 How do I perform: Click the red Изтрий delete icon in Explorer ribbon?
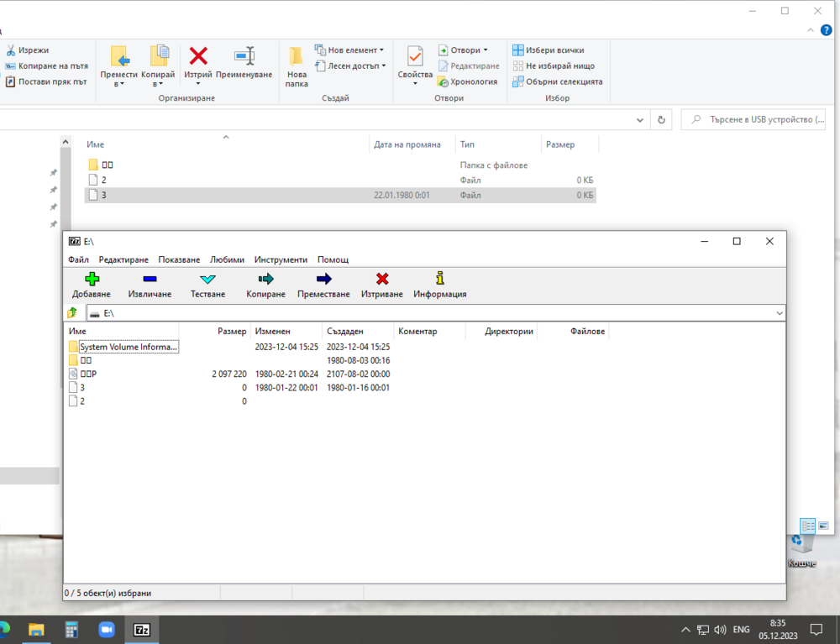tap(198, 57)
